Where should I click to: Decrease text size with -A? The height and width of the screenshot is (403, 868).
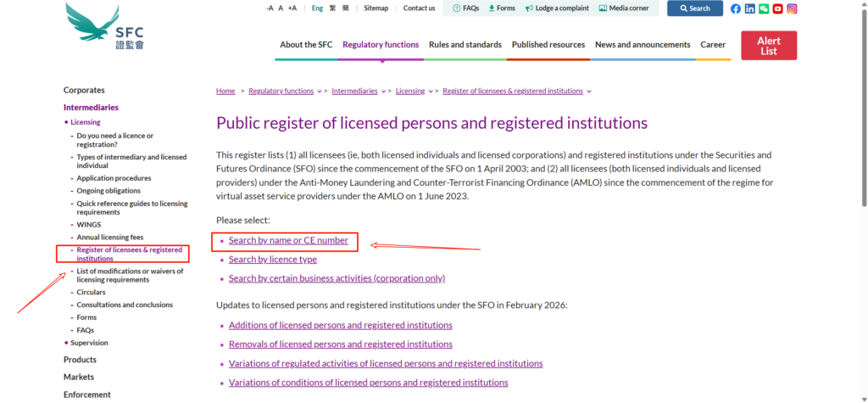[270, 8]
